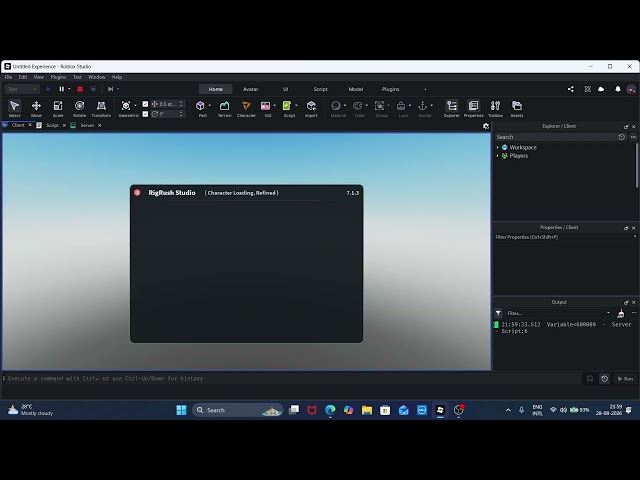Click the share icon in top bar
Image resolution: width=640 pixels, height=480 pixels.
point(571,89)
